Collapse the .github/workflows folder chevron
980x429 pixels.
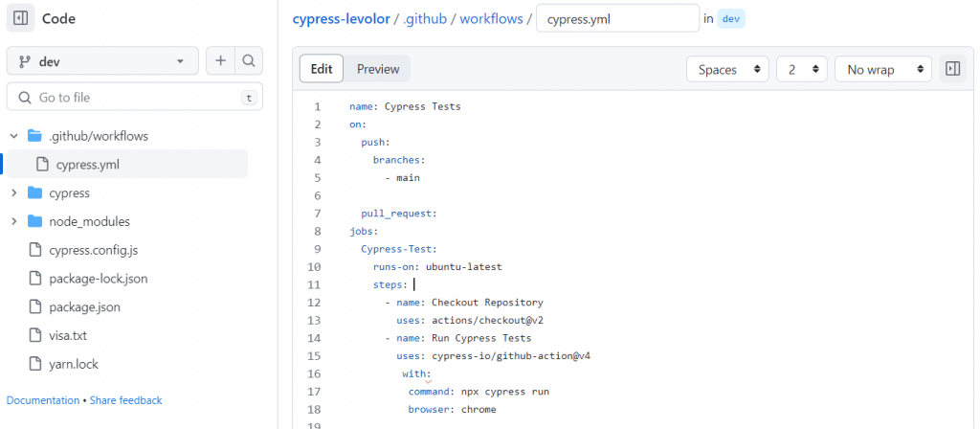coord(13,136)
